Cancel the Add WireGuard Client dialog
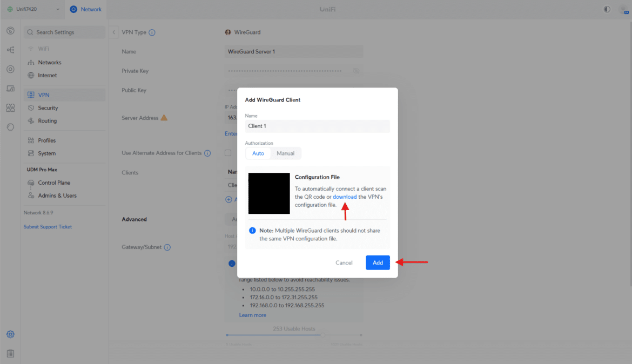The height and width of the screenshot is (364, 632). point(344,263)
